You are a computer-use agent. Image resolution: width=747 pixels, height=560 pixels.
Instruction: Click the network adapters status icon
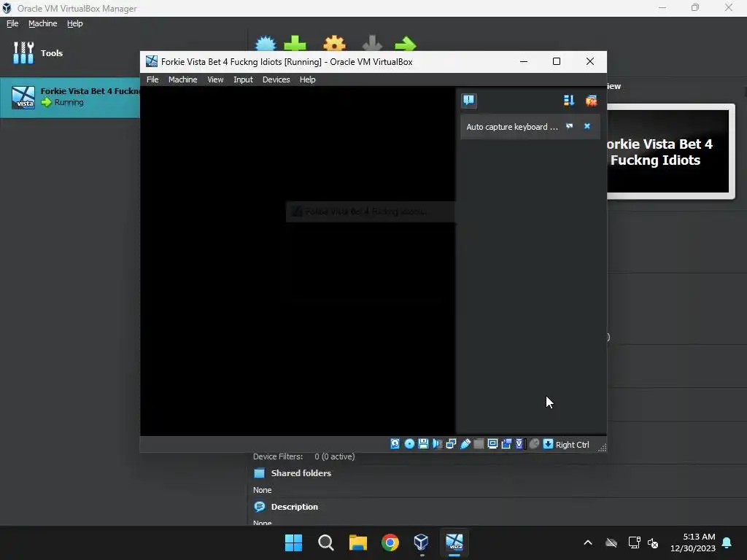(x=451, y=444)
